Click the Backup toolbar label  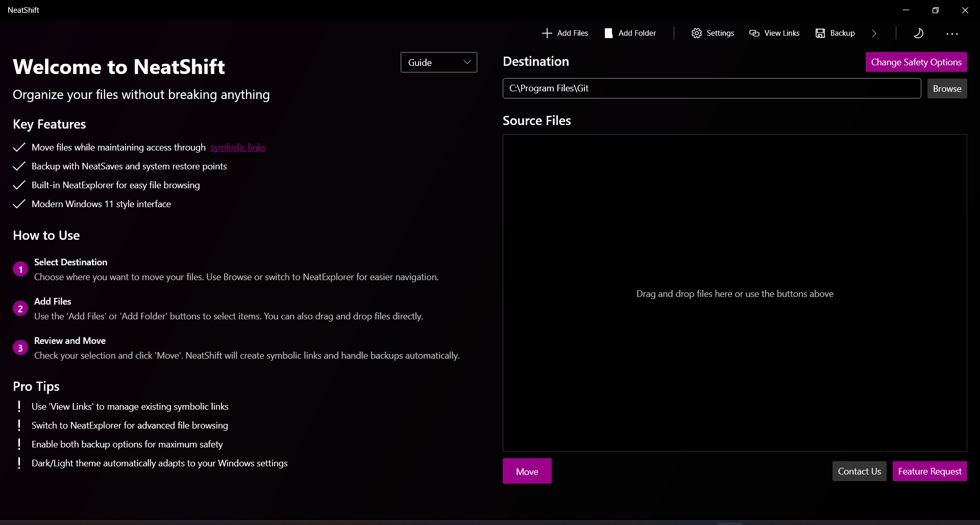[842, 33]
